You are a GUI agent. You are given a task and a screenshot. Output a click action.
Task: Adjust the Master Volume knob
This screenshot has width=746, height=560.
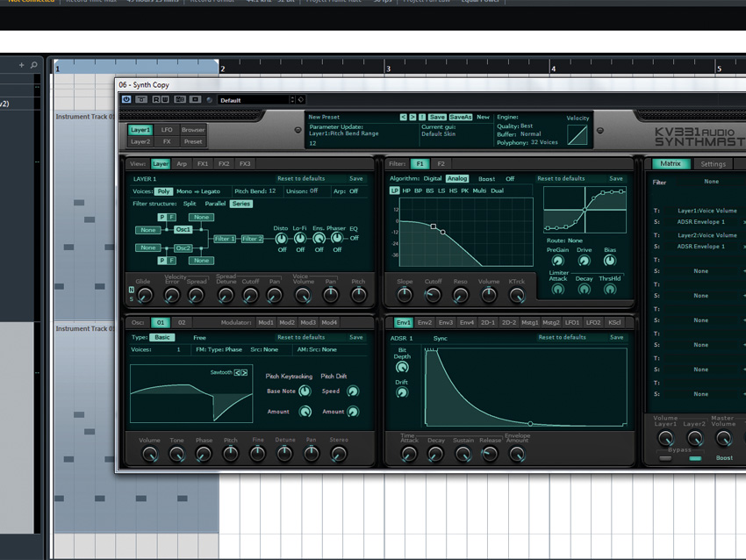point(724,438)
